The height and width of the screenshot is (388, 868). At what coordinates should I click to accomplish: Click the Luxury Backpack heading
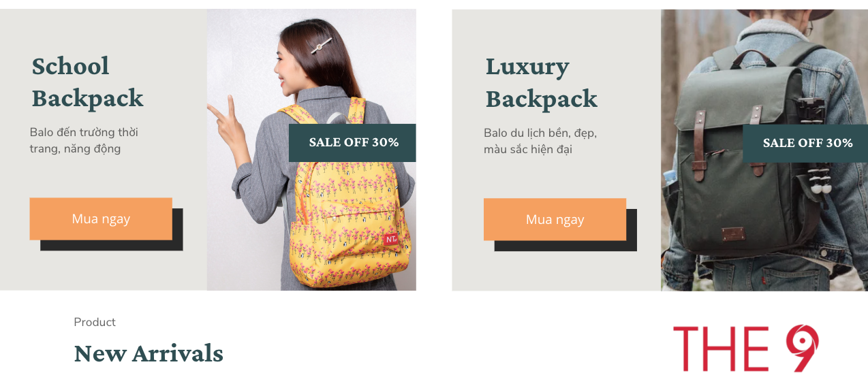pos(542,82)
